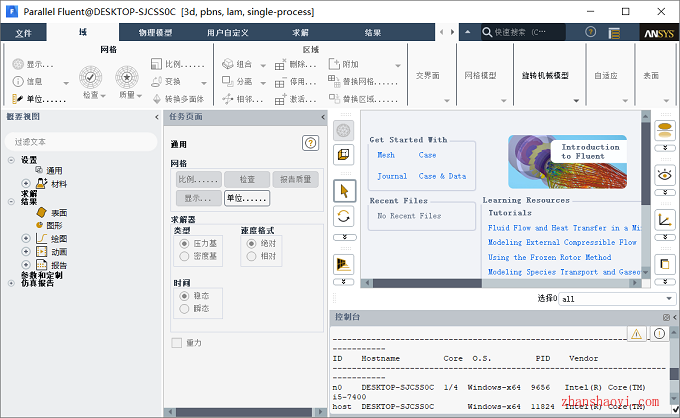The width and height of the screenshot is (680, 418).
Task: Open the Units (单位) ribbon item
Action: [x=39, y=99]
